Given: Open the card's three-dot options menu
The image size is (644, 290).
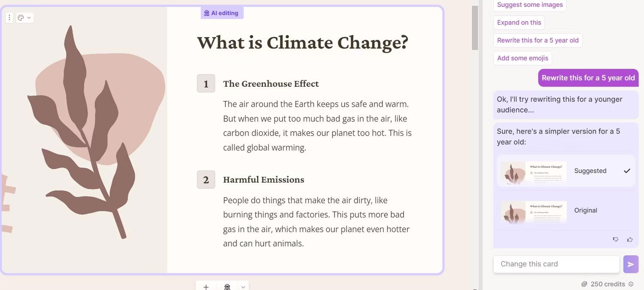Looking at the screenshot, I should (9, 18).
